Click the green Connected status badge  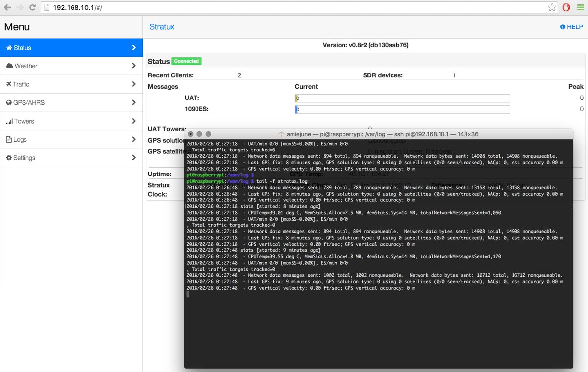pos(186,61)
